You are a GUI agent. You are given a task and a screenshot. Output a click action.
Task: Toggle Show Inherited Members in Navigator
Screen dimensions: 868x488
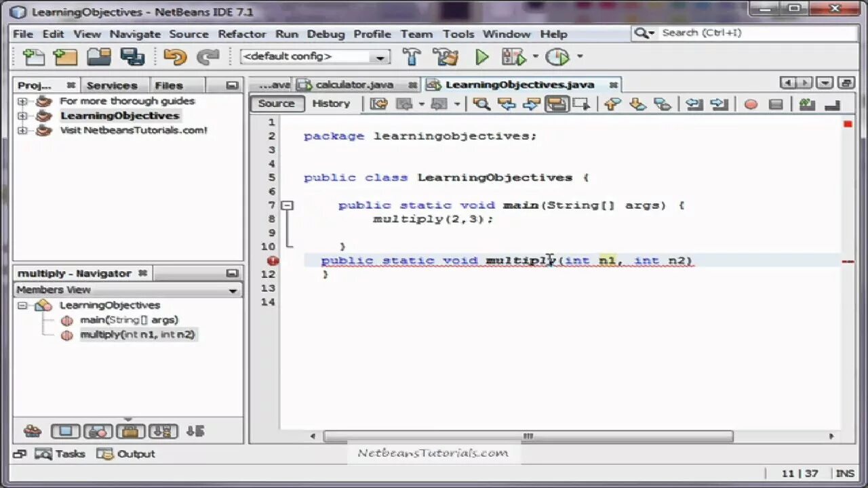click(x=32, y=431)
